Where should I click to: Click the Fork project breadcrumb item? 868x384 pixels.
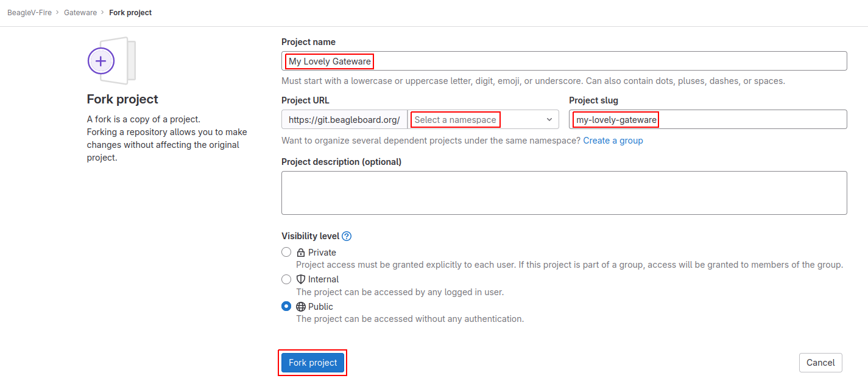pyautogui.click(x=130, y=13)
